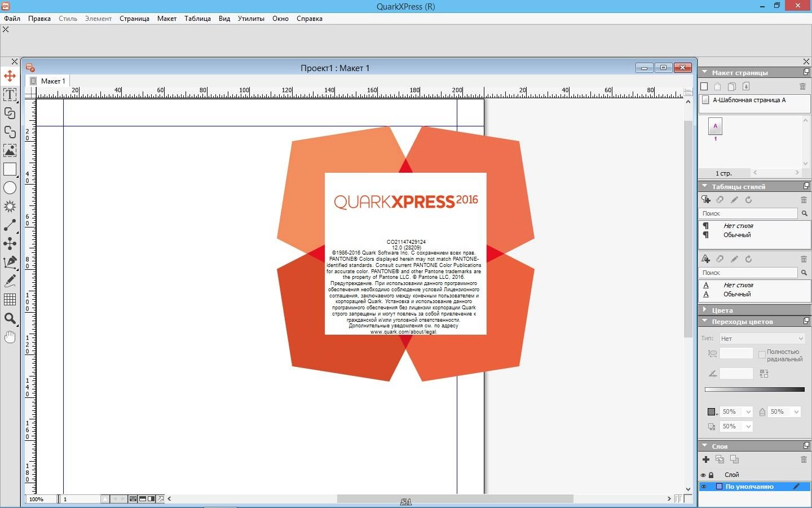Select the Text Content tool
Image resolution: width=812 pixels, height=508 pixels.
click(x=10, y=94)
